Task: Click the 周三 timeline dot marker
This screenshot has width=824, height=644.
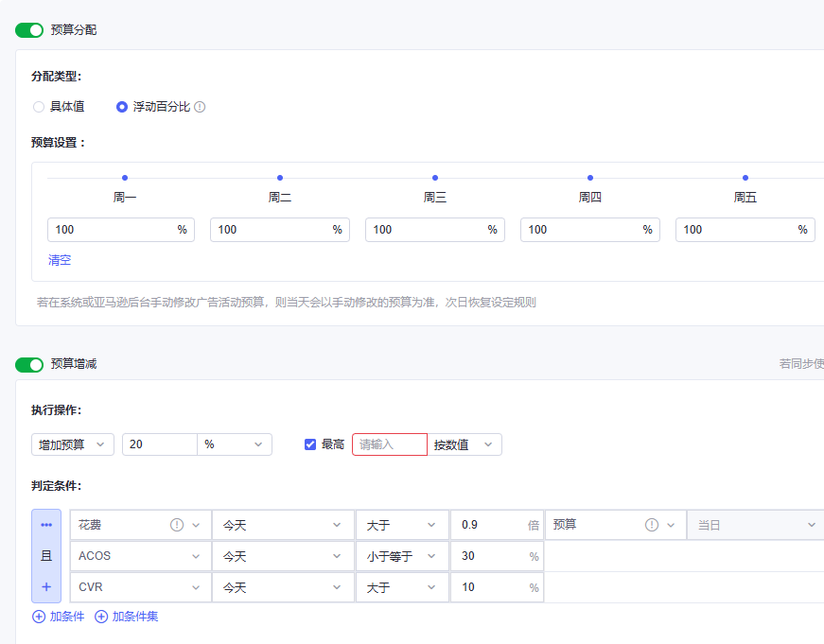Action: pyautogui.click(x=435, y=178)
